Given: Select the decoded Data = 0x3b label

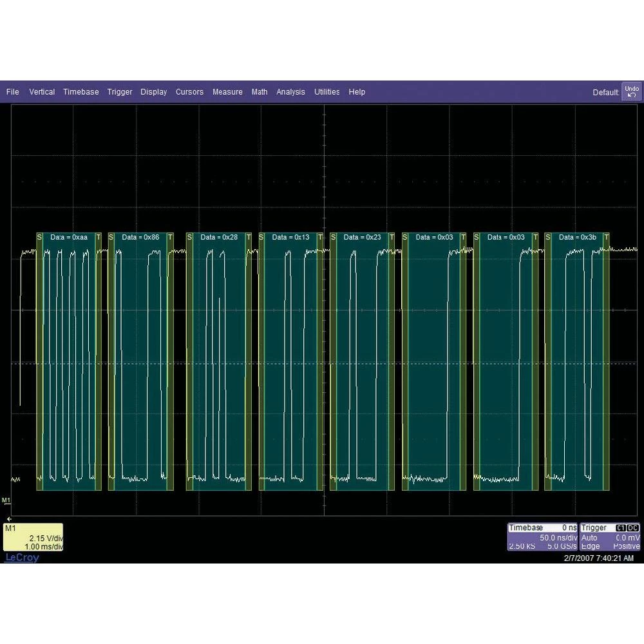Looking at the screenshot, I should click(576, 238).
